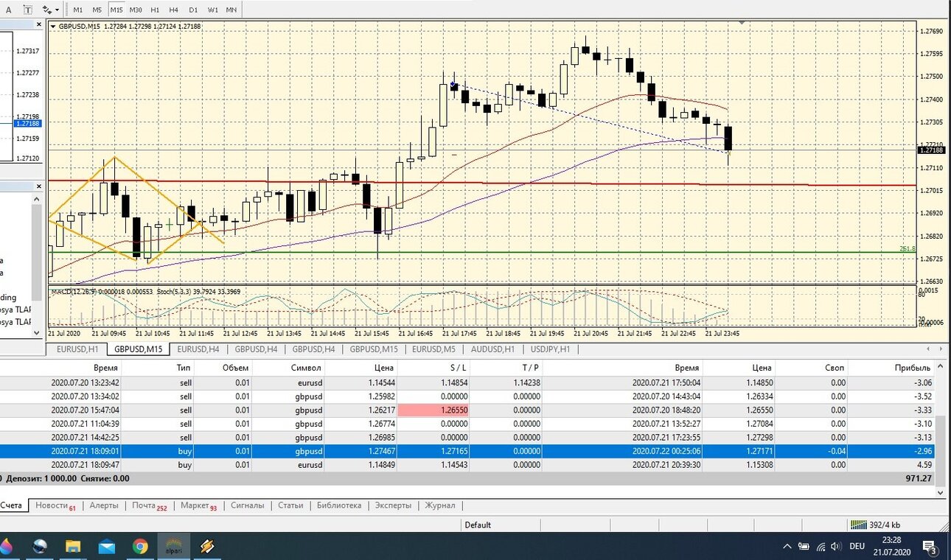Switch chart to M1 timeframe

78,10
